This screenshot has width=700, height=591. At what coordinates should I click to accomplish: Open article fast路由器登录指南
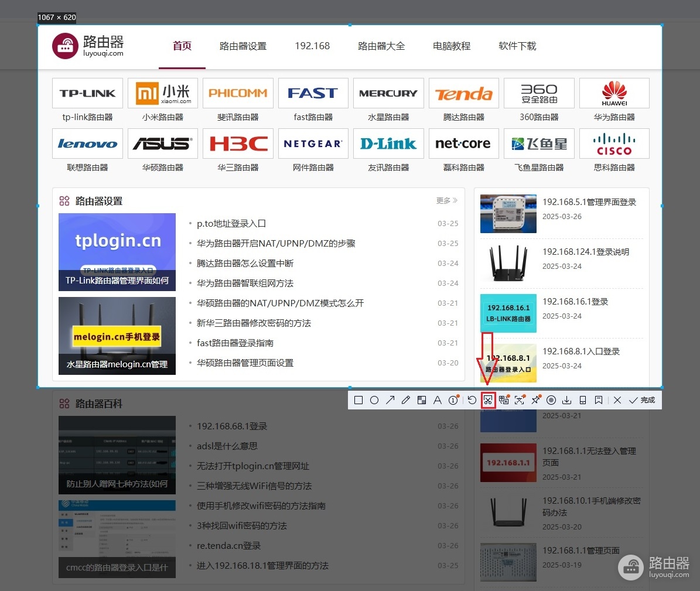pyautogui.click(x=235, y=343)
